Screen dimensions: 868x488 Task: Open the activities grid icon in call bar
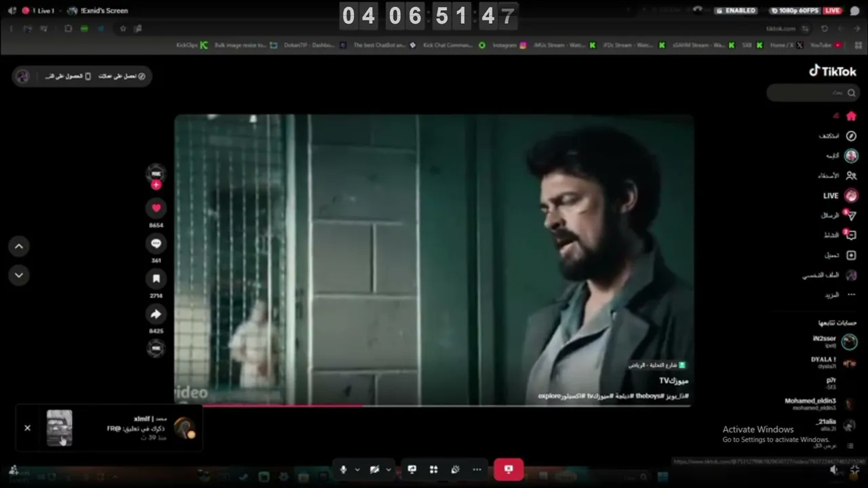click(433, 469)
